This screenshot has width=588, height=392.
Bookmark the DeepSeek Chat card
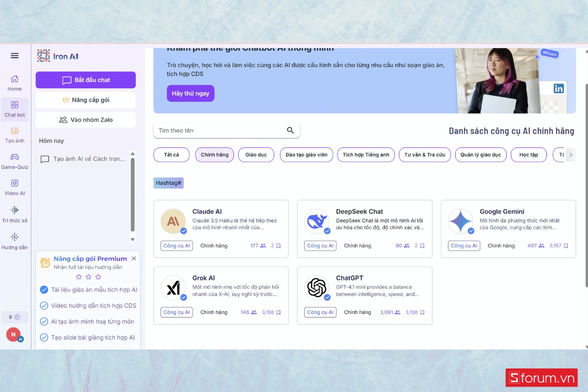422,246
